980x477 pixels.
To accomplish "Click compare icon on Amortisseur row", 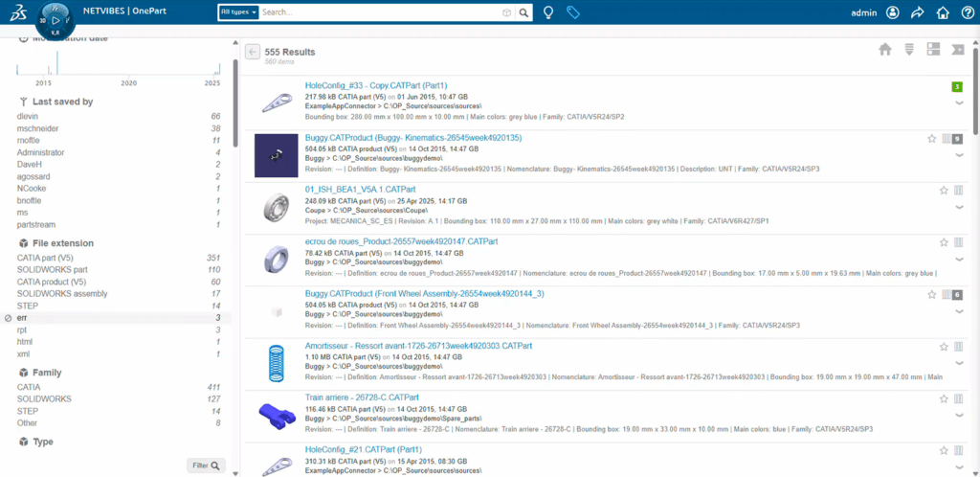I will (x=959, y=347).
